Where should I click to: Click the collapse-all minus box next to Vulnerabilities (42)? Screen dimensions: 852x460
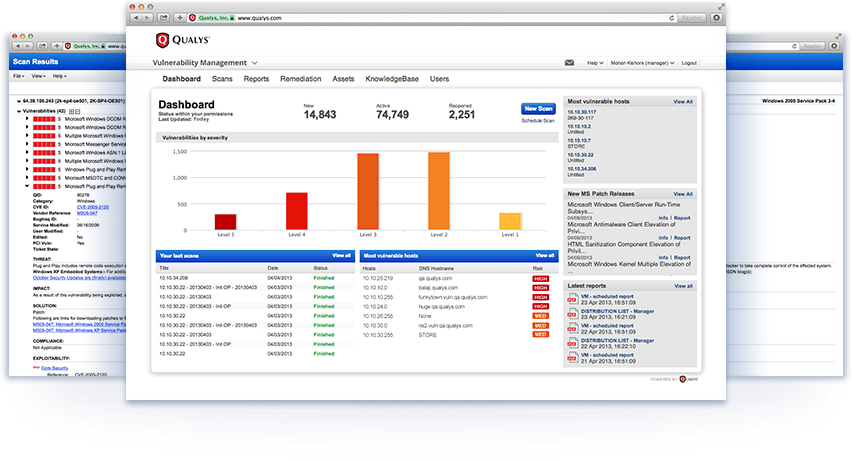pos(77,111)
